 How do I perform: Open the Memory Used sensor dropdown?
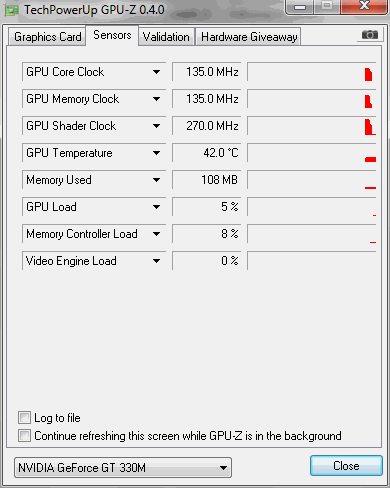point(156,180)
